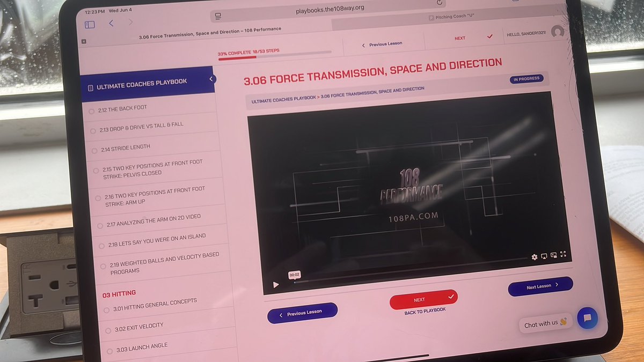Click the address bar playbooks.the108way.org

coord(330,9)
